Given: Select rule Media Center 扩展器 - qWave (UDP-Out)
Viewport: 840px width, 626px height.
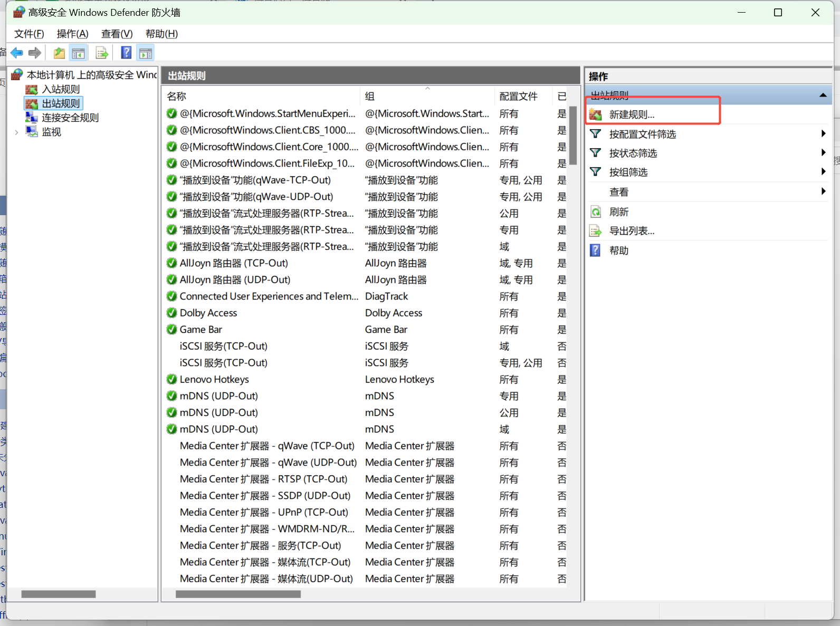Looking at the screenshot, I should (x=268, y=463).
